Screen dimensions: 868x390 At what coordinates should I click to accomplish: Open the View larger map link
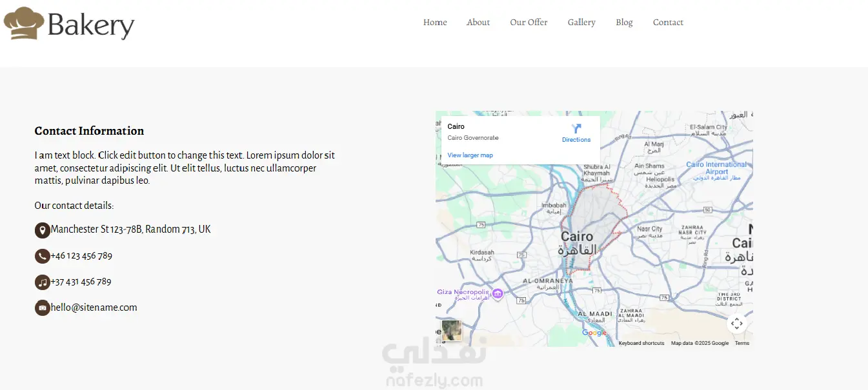[x=470, y=155]
